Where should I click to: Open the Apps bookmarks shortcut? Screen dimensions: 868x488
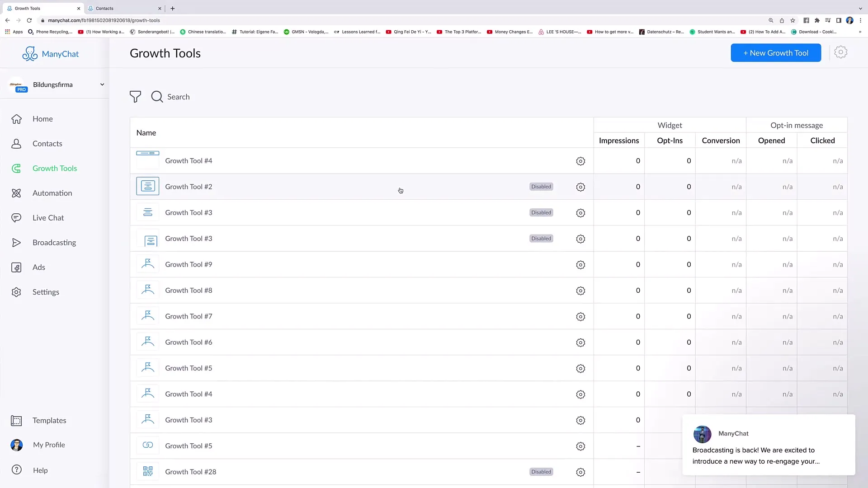click(x=14, y=32)
